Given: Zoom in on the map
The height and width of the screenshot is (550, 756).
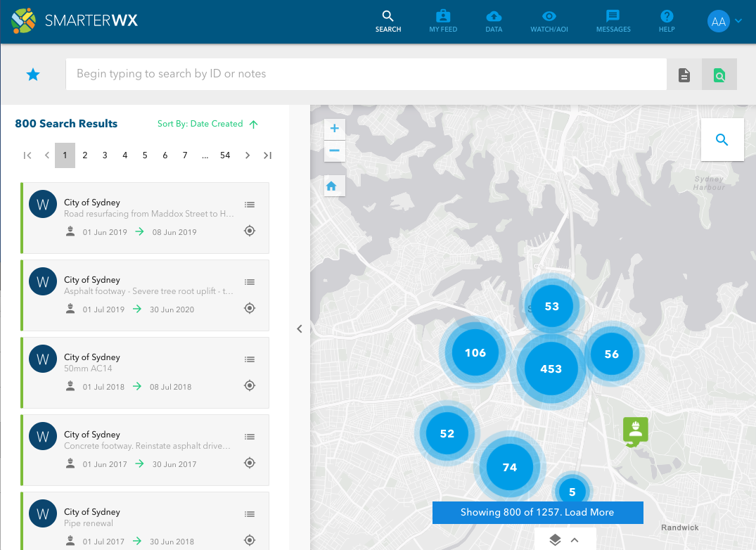Looking at the screenshot, I should pyautogui.click(x=335, y=129).
